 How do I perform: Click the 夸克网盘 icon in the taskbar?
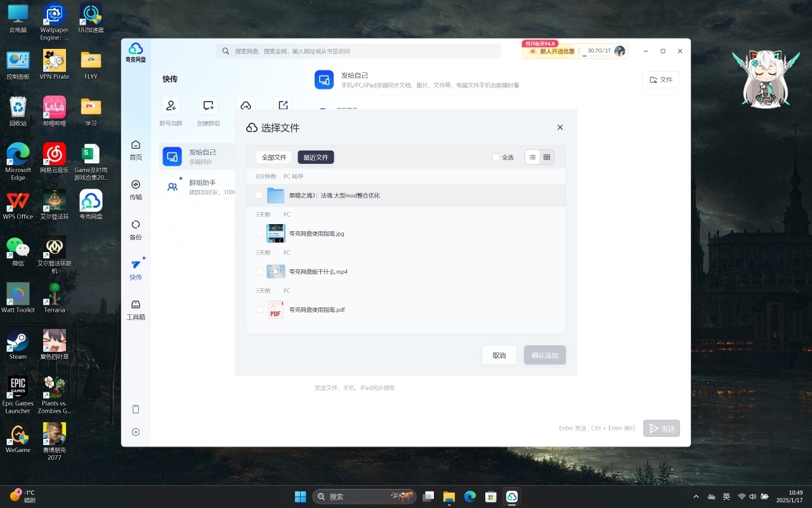(x=512, y=497)
